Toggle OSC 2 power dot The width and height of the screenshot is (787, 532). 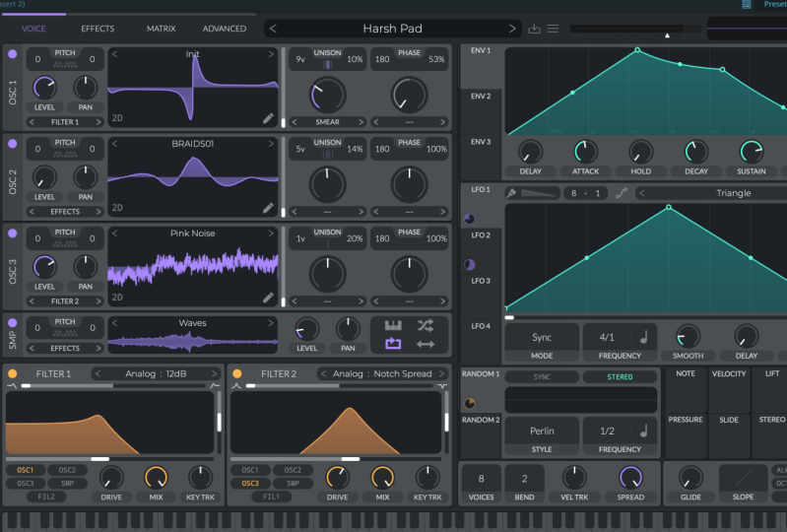[13, 144]
